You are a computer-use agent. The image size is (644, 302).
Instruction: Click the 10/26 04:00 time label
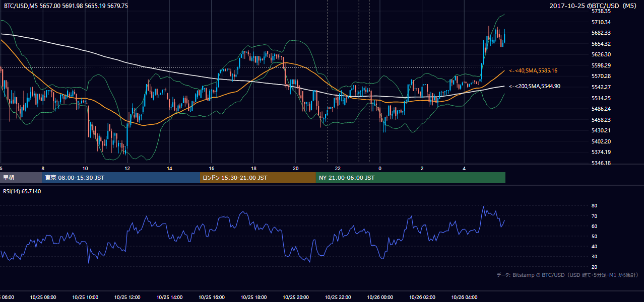pyautogui.click(x=464, y=297)
